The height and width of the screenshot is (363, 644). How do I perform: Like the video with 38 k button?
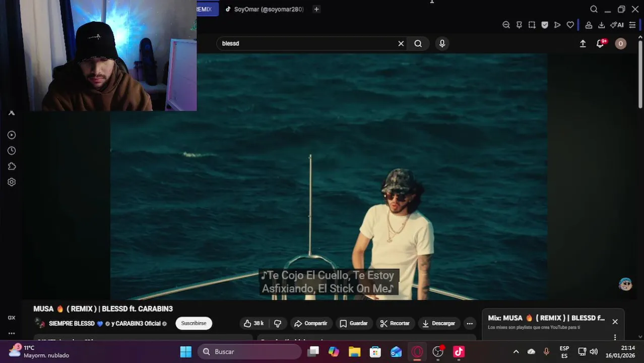[x=254, y=323]
